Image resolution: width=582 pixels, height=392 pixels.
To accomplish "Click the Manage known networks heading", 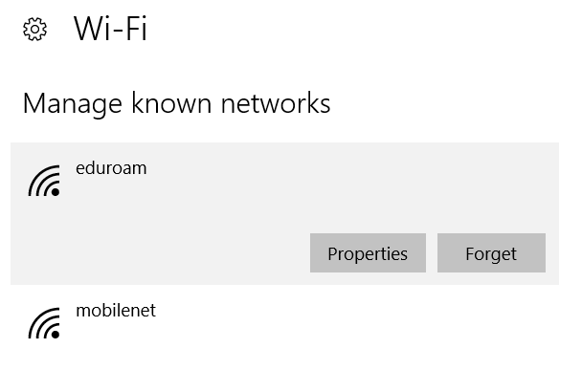I will click(177, 103).
